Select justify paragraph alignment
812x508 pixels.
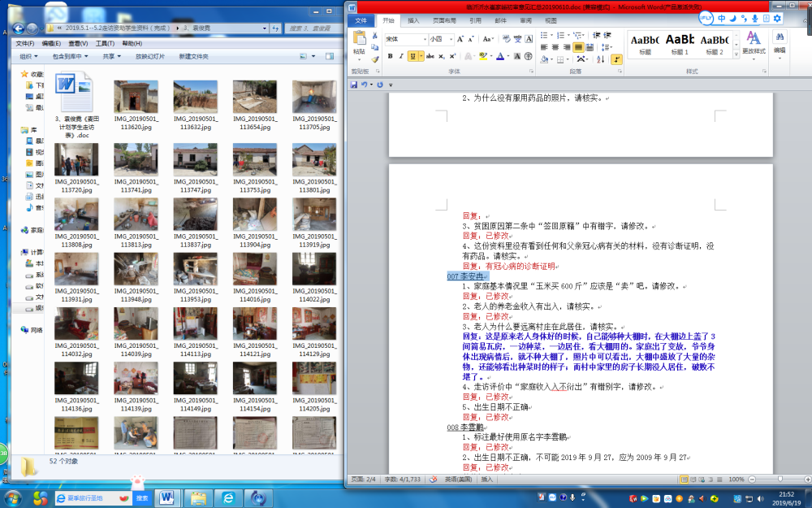click(x=578, y=47)
